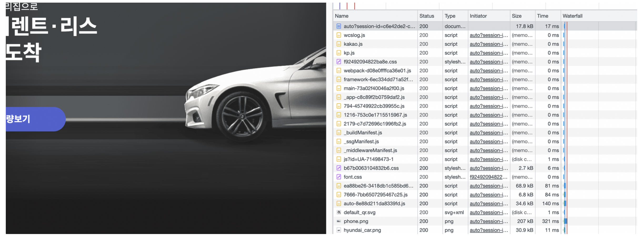
Task: Click the script icon beside _buildManifest.js
Action: point(339,133)
